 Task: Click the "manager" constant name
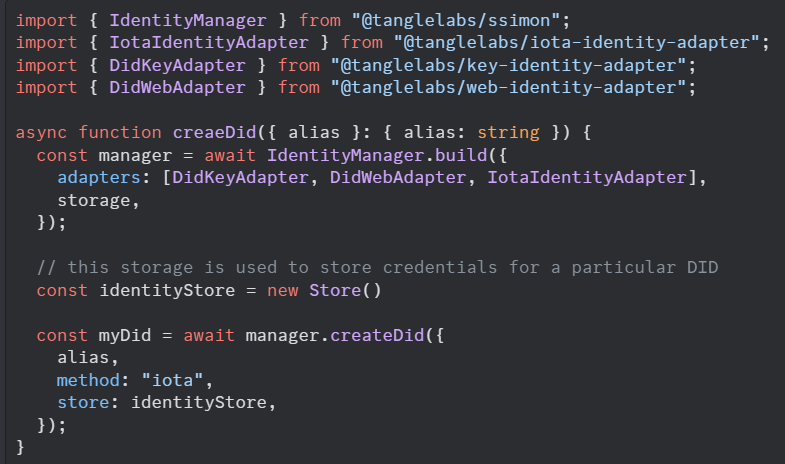point(135,155)
